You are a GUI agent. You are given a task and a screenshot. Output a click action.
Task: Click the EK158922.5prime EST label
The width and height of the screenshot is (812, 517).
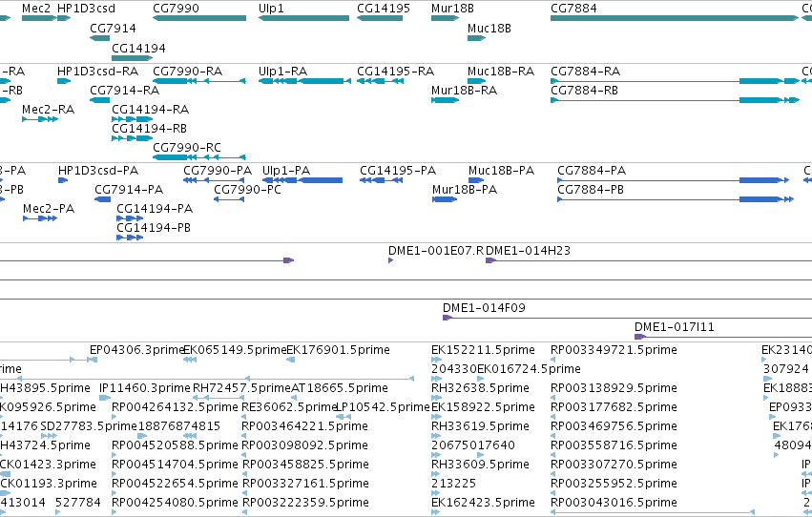tap(483, 407)
